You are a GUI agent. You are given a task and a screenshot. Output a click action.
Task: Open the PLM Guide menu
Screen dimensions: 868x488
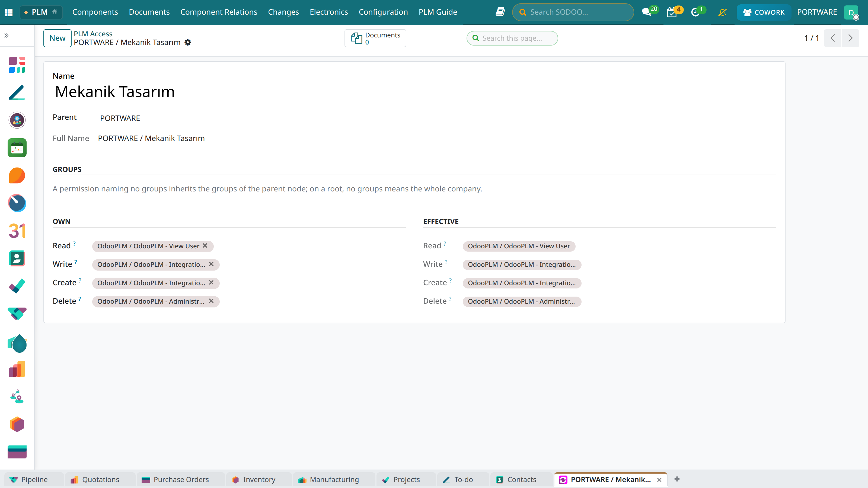point(438,12)
